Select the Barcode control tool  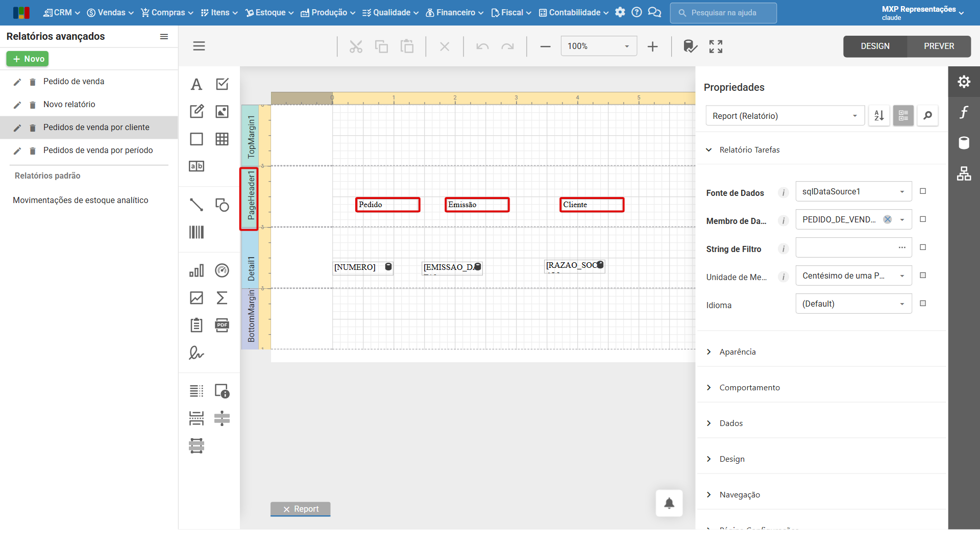[x=197, y=233]
